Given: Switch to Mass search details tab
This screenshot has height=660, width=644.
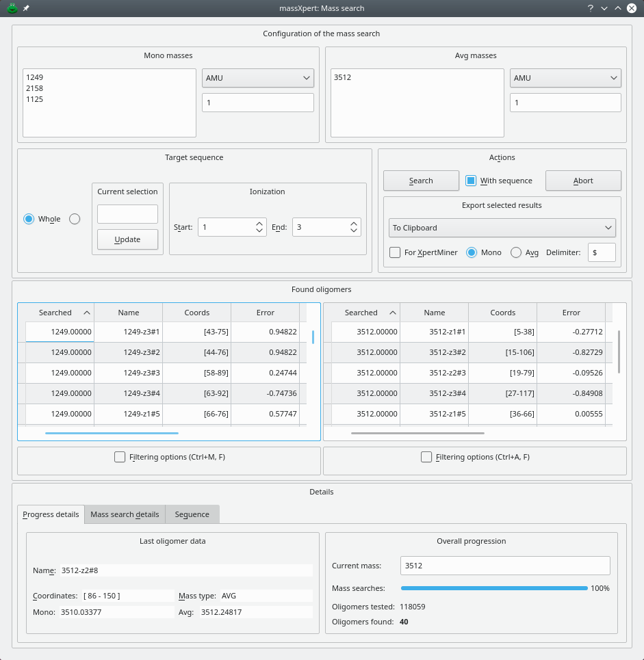Looking at the screenshot, I should click(x=125, y=514).
